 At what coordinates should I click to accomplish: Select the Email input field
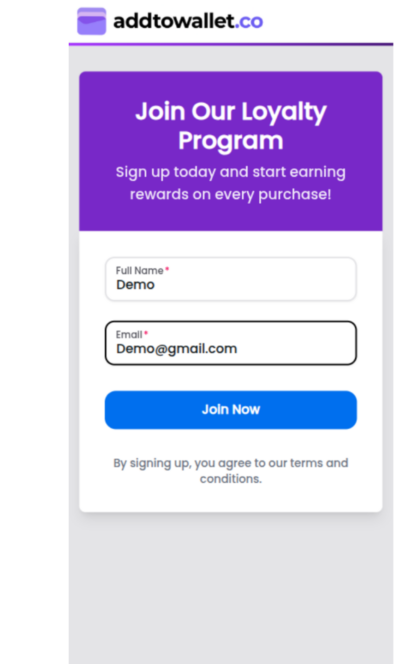[231, 343]
